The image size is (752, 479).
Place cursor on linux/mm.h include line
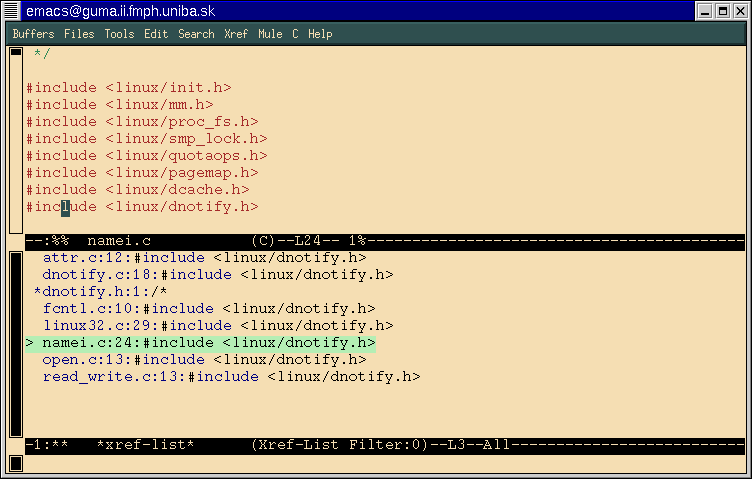pyautogui.click(x=120, y=105)
